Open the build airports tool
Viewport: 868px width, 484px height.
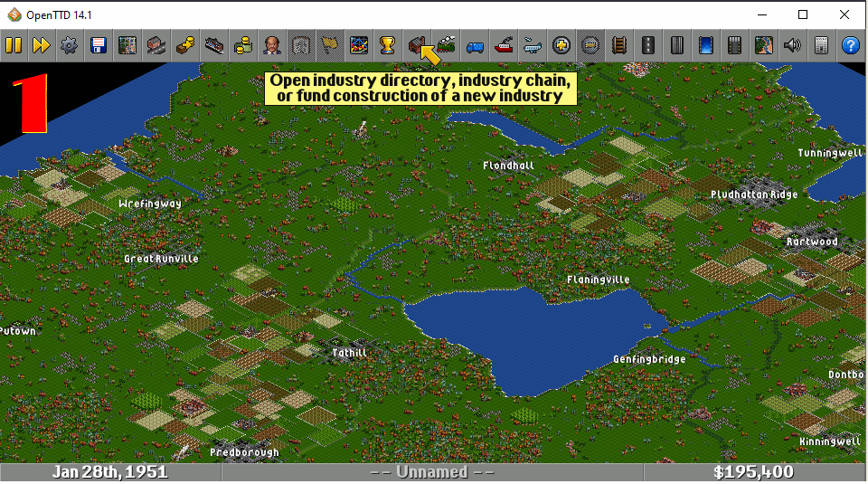(734, 45)
